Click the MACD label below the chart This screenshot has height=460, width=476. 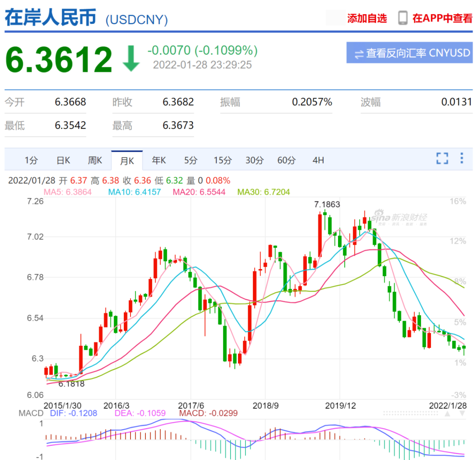point(31,413)
